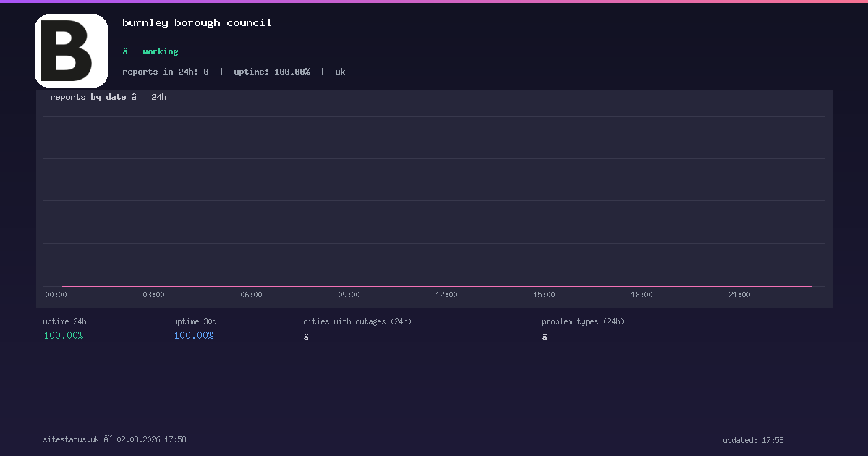The image size is (868, 456).
Task: Click the 12:00 axis label
Action: click(x=446, y=295)
